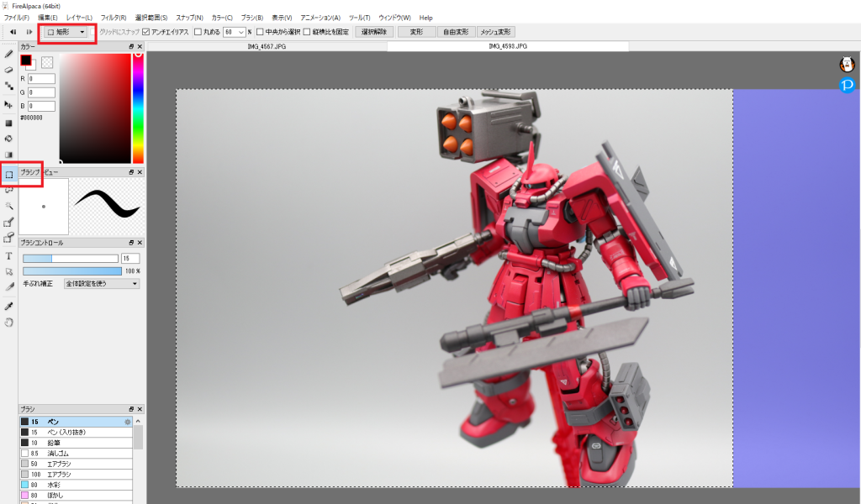The image size is (861, 504).
Task: Open settings gear for the ペン brush
Action: tap(128, 422)
